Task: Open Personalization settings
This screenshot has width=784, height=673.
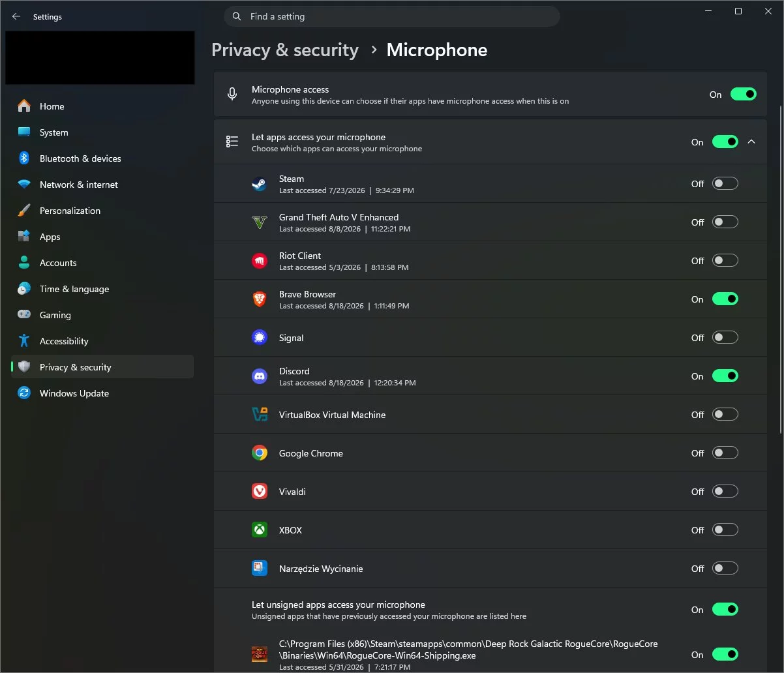Action: coord(102,211)
